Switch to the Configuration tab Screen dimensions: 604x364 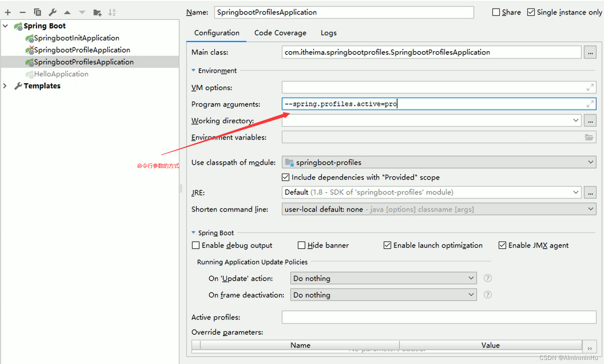tap(217, 33)
